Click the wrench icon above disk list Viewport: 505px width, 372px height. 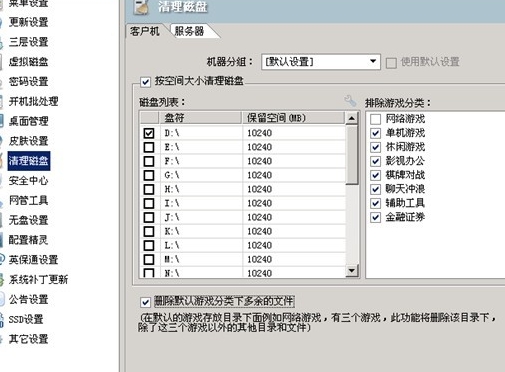(x=350, y=101)
